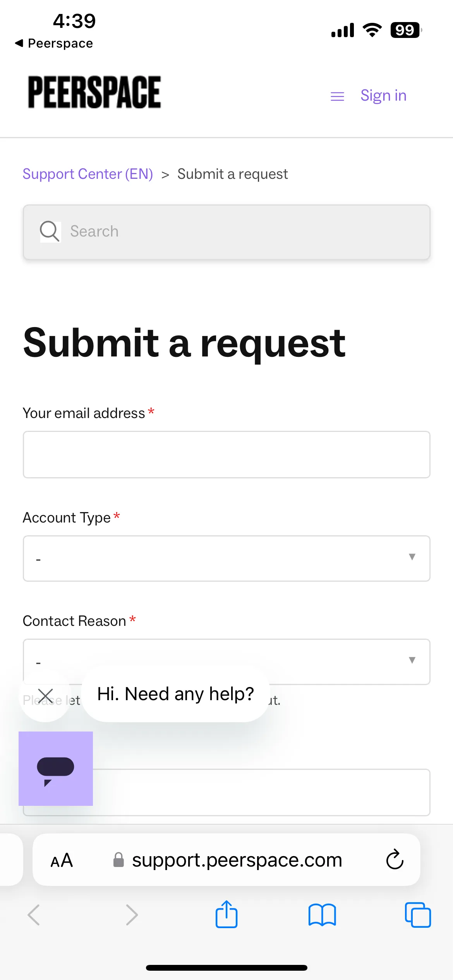
Task: Tap 'Hi. Need any help?' bubble
Action: point(175,694)
